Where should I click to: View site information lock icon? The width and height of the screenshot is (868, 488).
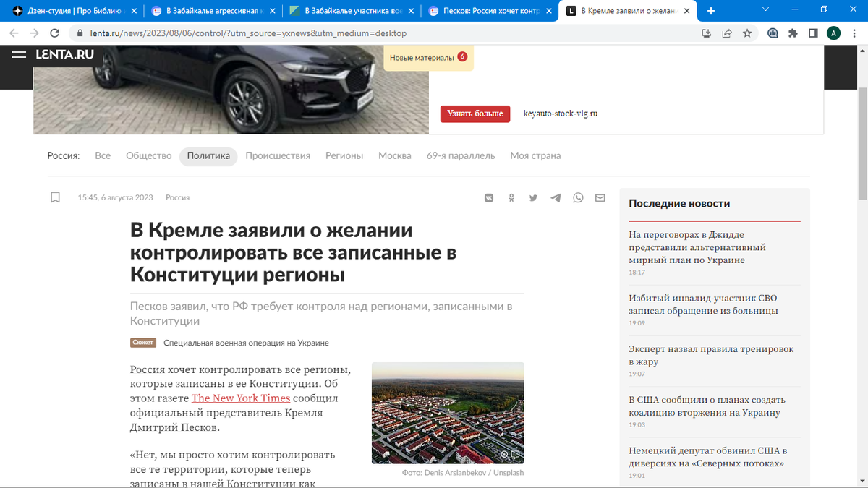pyautogui.click(x=79, y=33)
